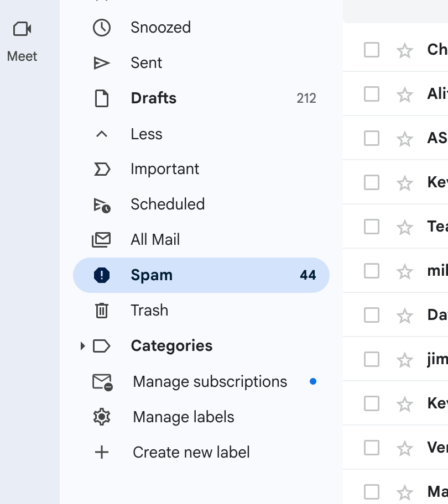Open the Snoozed folder via clock icon

click(x=102, y=27)
